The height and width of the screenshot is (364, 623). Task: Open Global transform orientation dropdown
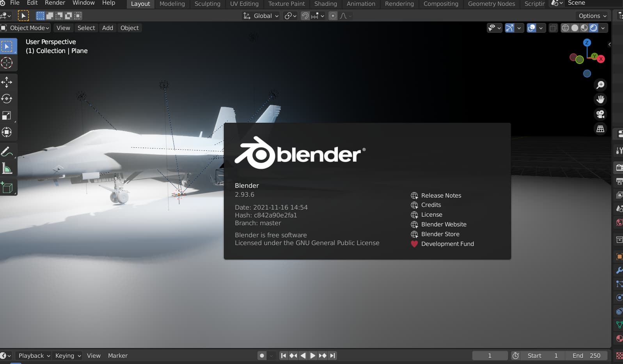tap(261, 16)
